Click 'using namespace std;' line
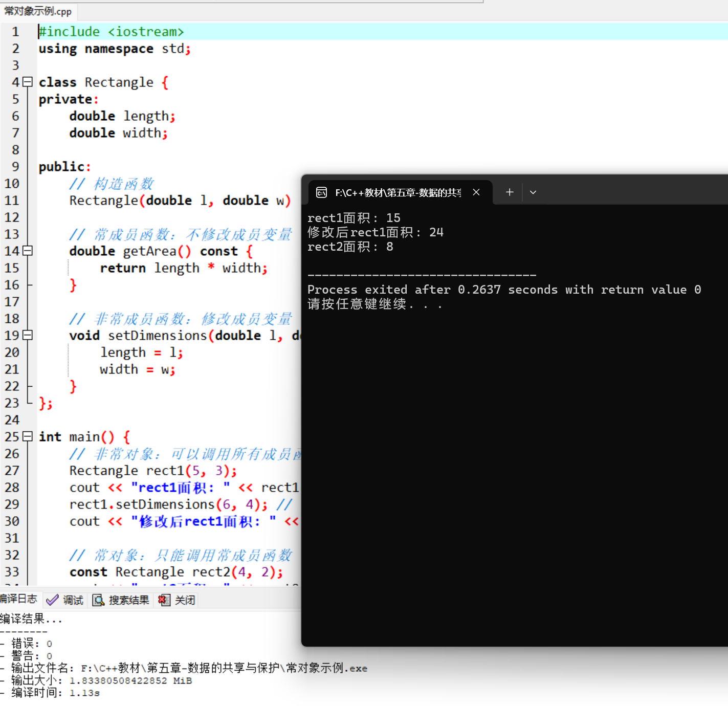Image resolution: width=728 pixels, height=706 pixels. (x=115, y=49)
